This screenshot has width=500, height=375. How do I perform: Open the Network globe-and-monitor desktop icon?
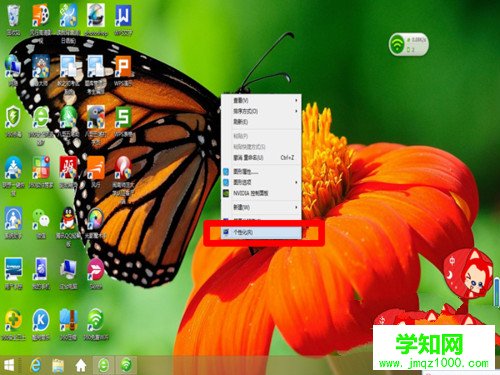(13, 66)
